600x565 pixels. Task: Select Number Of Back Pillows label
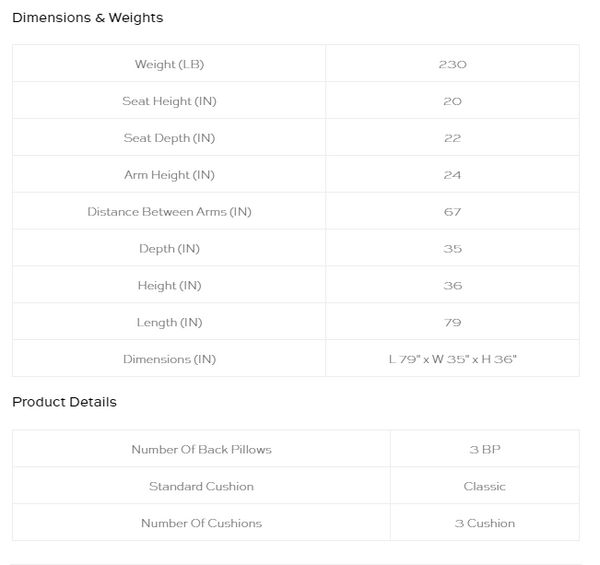[x=201, y=449]
